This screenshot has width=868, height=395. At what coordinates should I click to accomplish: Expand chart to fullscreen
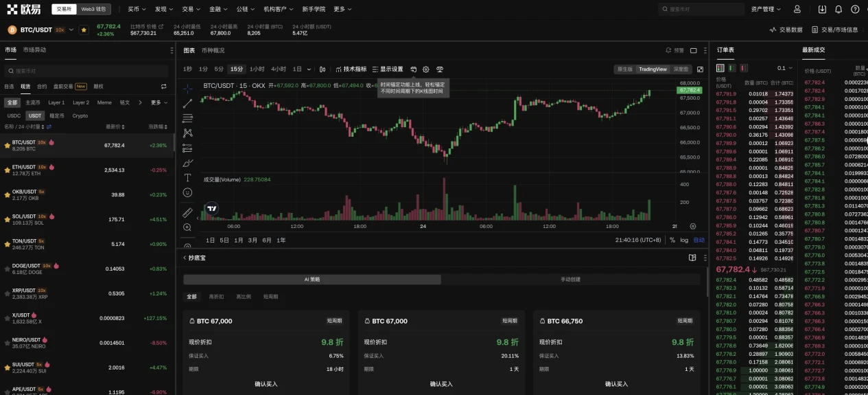pyautogui.click(x=700, y=69)
